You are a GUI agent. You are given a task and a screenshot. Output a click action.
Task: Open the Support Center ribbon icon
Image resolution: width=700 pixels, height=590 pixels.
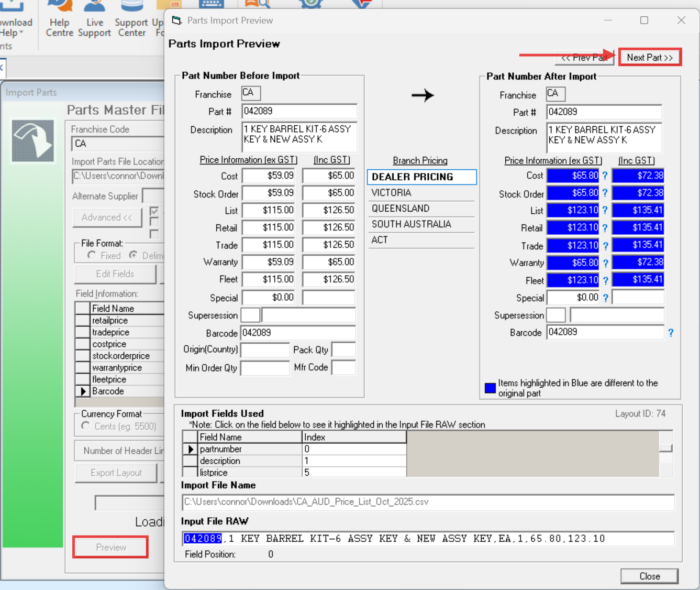(131, 19)
